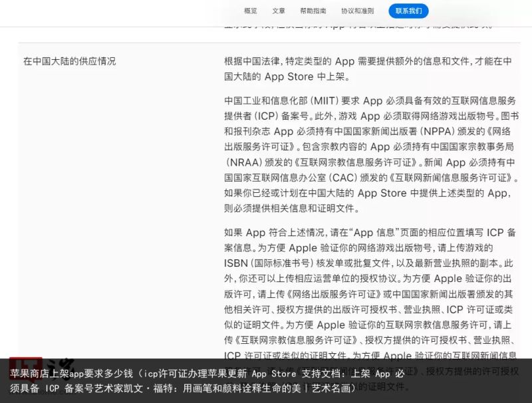The height and width of the screenshot is (403, 532).
Task: Click the line starting (NRAA) 颁发的
Action: coord(370,162)
